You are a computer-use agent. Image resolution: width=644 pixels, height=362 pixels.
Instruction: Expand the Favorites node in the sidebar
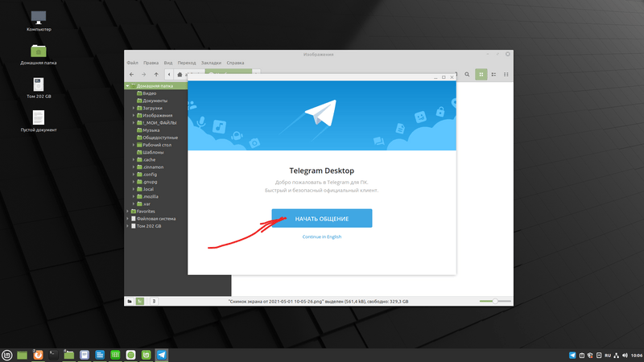128,212
